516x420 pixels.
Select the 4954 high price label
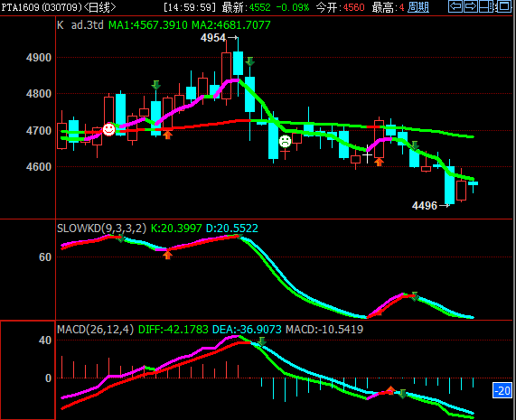pyautogui.click(x=213, y=38)
